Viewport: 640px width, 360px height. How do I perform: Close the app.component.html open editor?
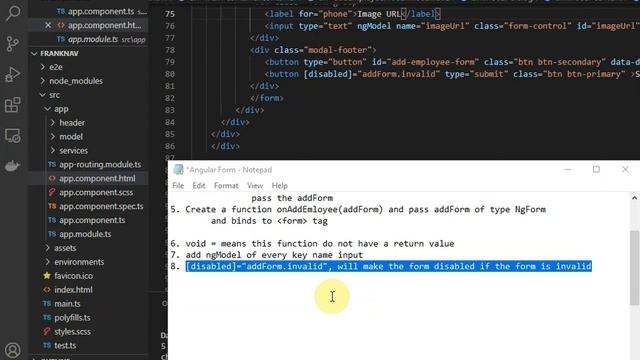(x=48, y=25)
